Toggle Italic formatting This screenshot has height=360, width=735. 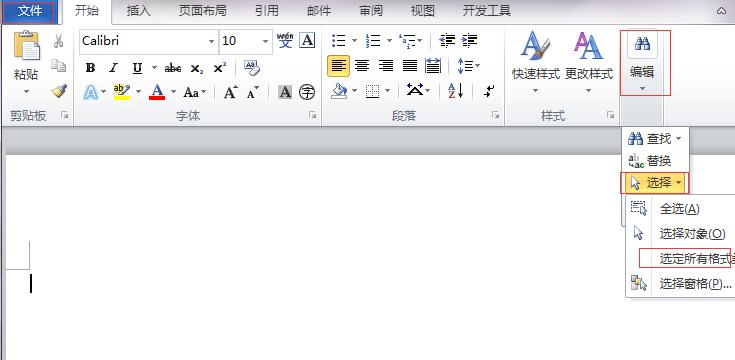tap(113, 68)
